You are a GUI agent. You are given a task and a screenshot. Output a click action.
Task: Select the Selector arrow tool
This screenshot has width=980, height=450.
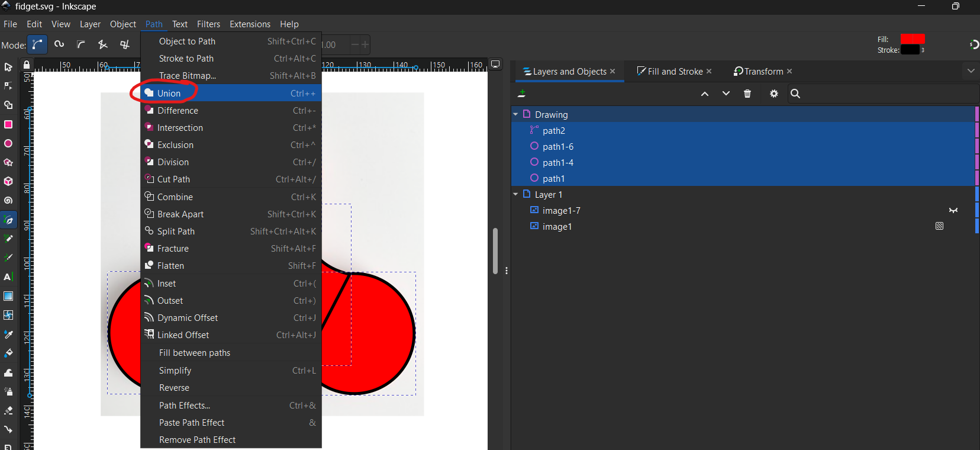pos(8,67)
